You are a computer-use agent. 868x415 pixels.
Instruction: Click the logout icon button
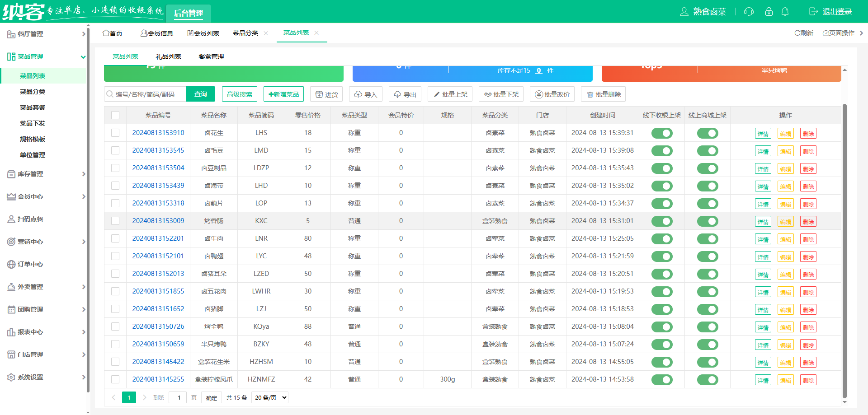[813, 12]
